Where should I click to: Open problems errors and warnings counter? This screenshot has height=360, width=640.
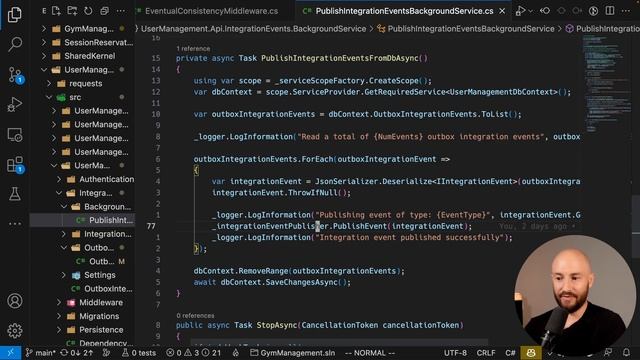coord(193,353)
